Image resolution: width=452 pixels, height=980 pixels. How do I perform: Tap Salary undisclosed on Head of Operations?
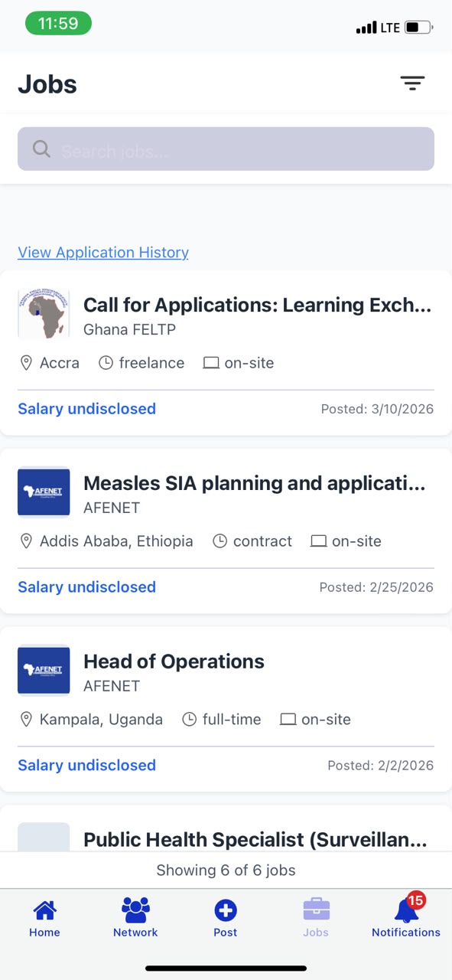coord(86,765)
